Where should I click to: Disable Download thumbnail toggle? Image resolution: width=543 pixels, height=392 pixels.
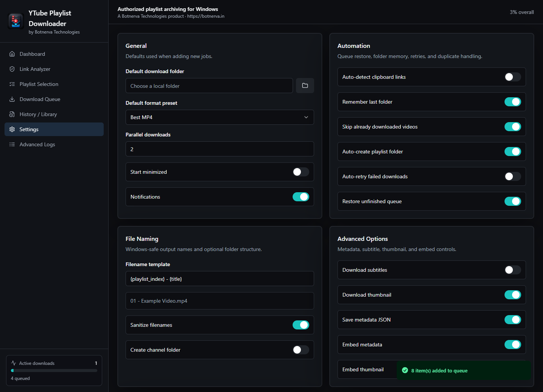(513, 295)
